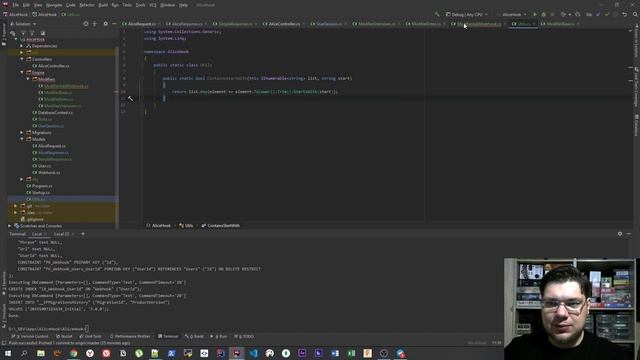The width and height of the screenshot is (640, 360).
Task: Open the Debug | Any CPU configuration dropdown
Action: pyautogui.click(x=467, y=14)
